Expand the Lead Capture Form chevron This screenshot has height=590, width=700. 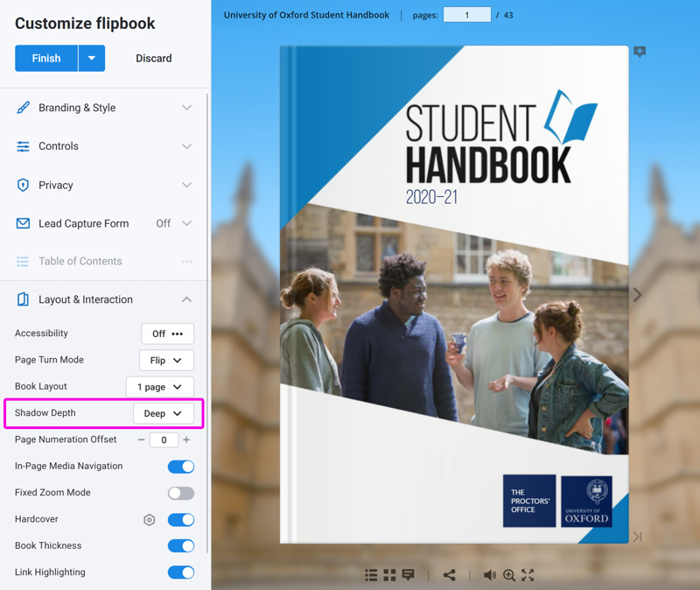(x=187, y=223)
